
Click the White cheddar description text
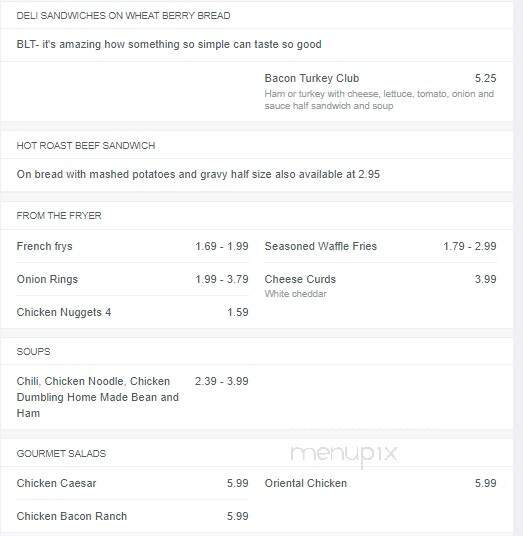click(295, 294)
